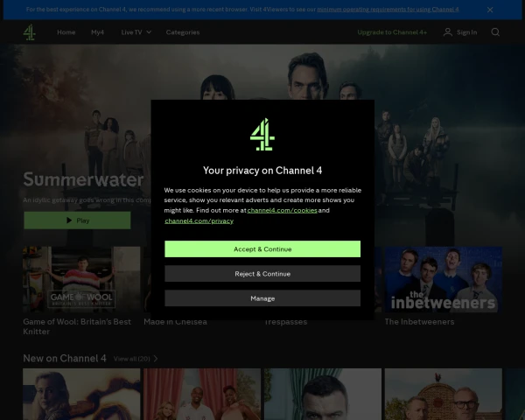Open the Manage cookies button

[262, 298]
